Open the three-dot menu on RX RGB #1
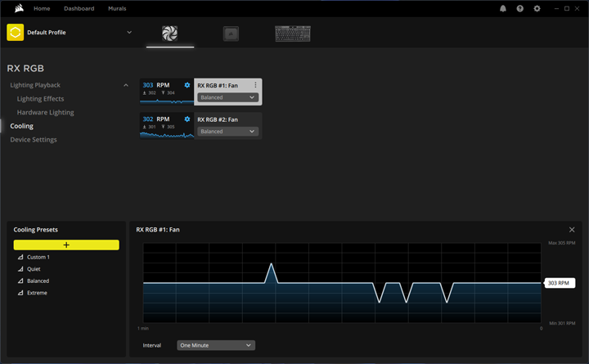The height and width of the screenshot is (364, 589). pos(255,85)
